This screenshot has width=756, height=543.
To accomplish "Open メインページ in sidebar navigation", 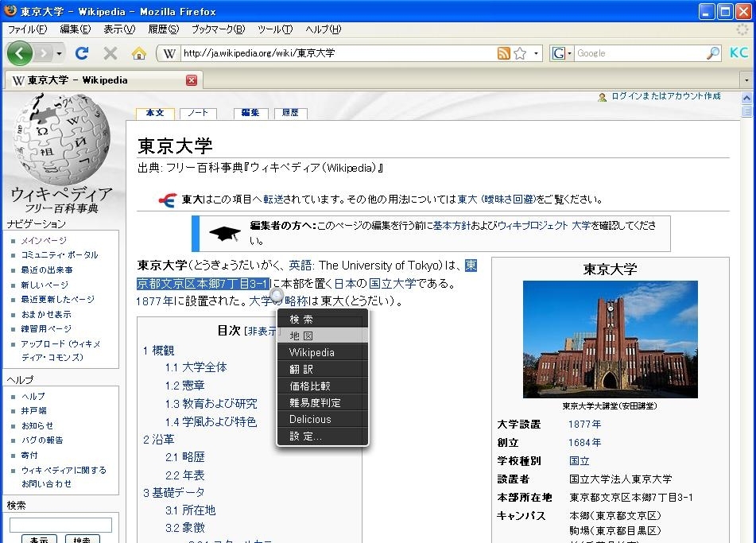I will tap(44, 241).
